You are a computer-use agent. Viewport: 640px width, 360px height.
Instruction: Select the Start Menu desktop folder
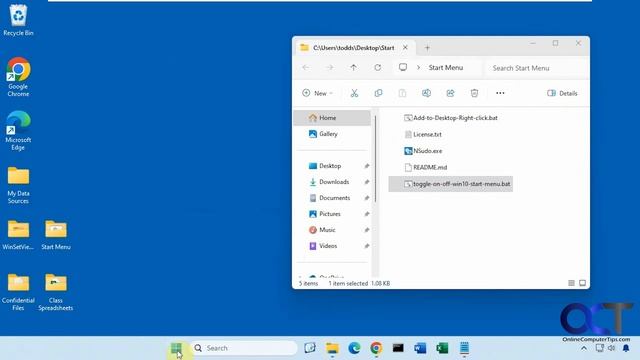tap(56, 235)
